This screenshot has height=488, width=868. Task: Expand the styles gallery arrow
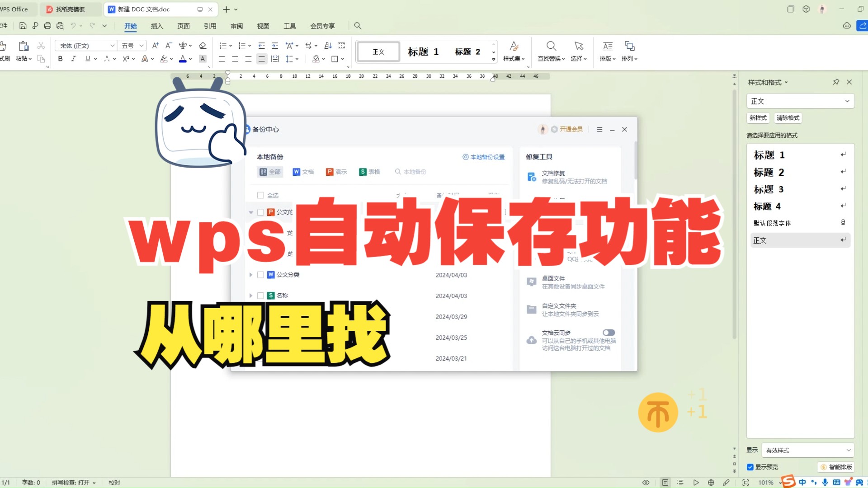[x=494, y=59]
